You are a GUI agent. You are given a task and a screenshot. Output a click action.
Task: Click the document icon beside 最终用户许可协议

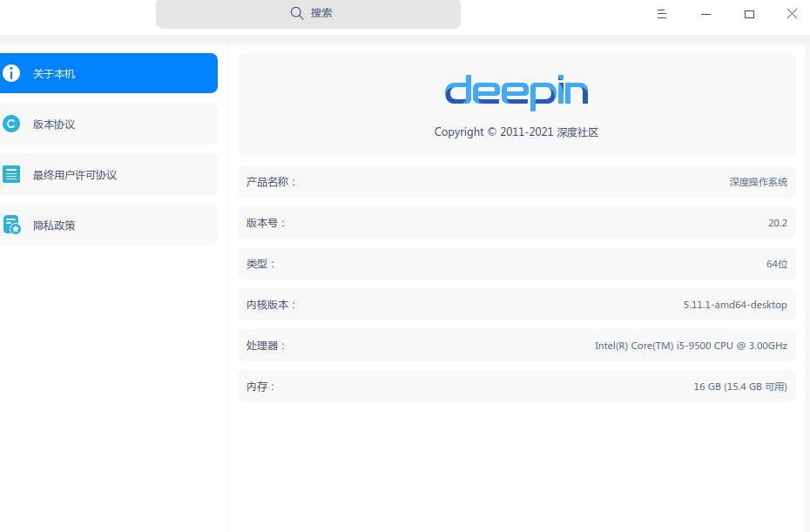coord(11,175)
